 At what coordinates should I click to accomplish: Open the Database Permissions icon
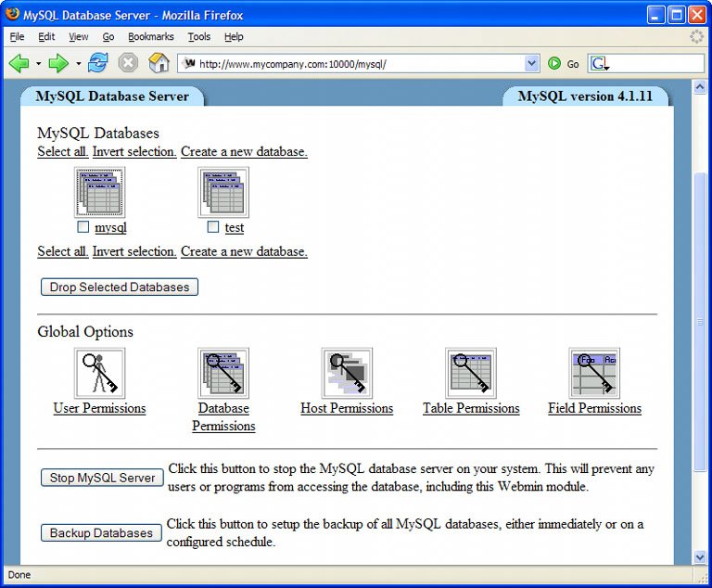point(223,373)
